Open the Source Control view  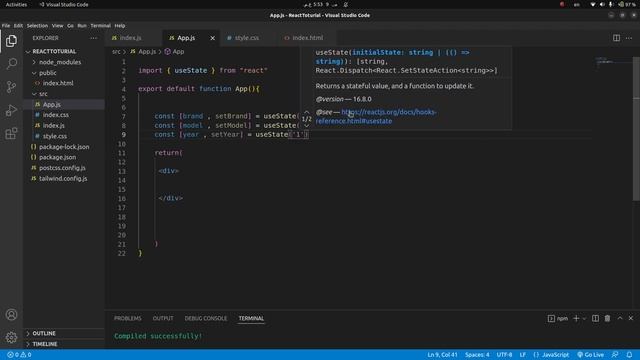click(x=11, y=87)
